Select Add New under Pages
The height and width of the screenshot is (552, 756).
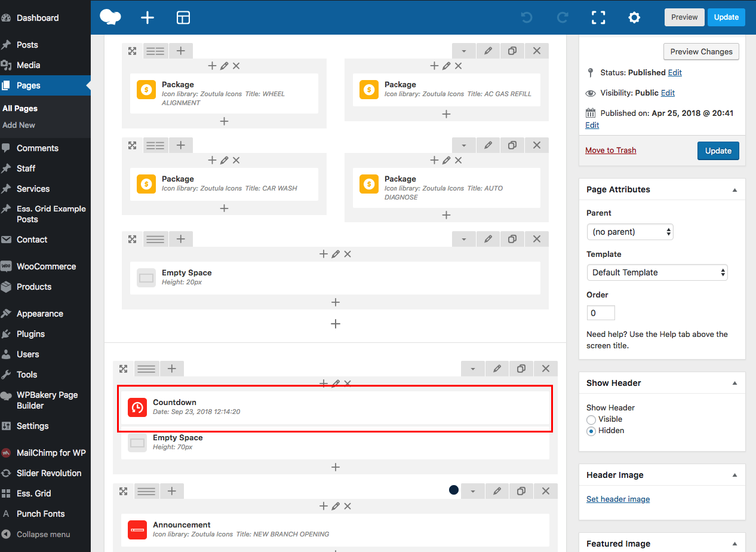(x=19, y=125)
